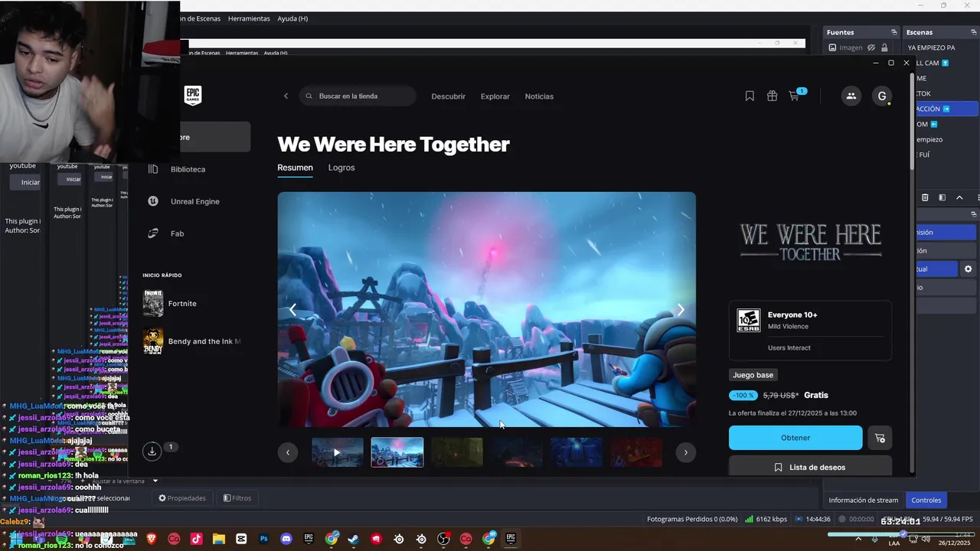980x551 pixels.
Task: Go back using the store back arrow
Action: (286, 96)
